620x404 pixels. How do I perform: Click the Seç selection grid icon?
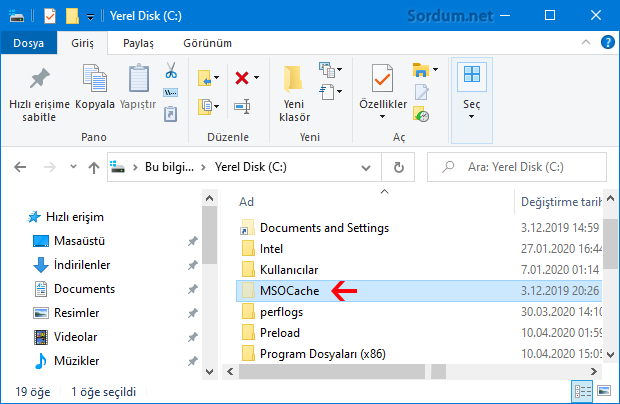tap(472, 74)
